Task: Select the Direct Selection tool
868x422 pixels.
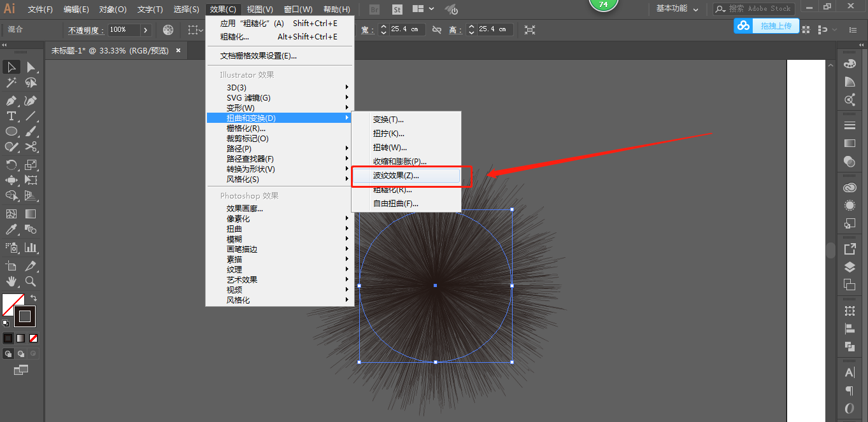Action: pyautogui.click(x=31, y=67)
